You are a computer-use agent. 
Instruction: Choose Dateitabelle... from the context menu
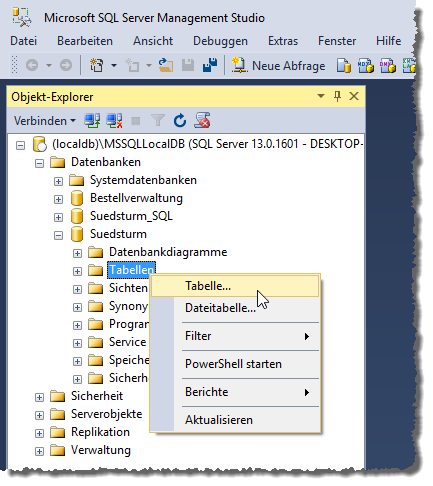235,308
